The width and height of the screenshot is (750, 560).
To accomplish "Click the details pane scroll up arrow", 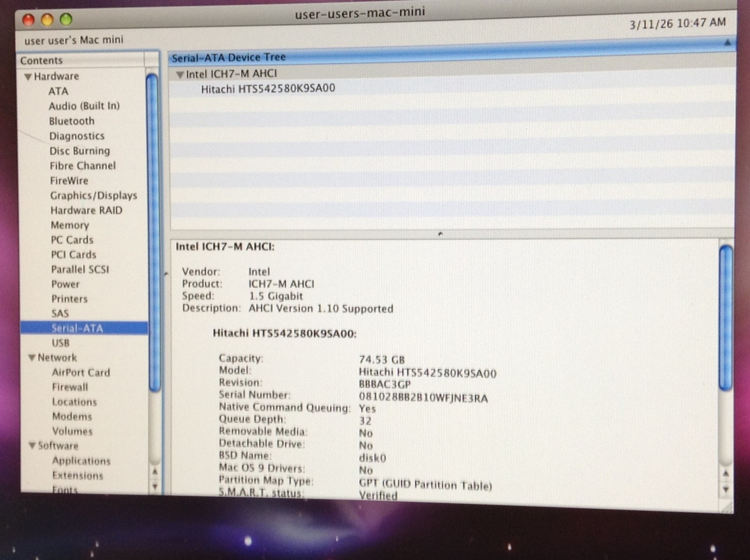I will pos(726,474).
